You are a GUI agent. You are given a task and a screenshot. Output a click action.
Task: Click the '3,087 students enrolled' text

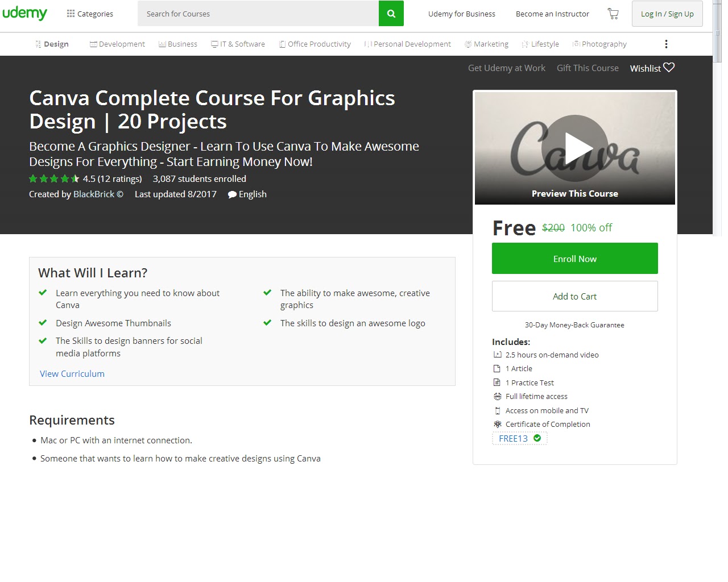click(x=200, y=178)
